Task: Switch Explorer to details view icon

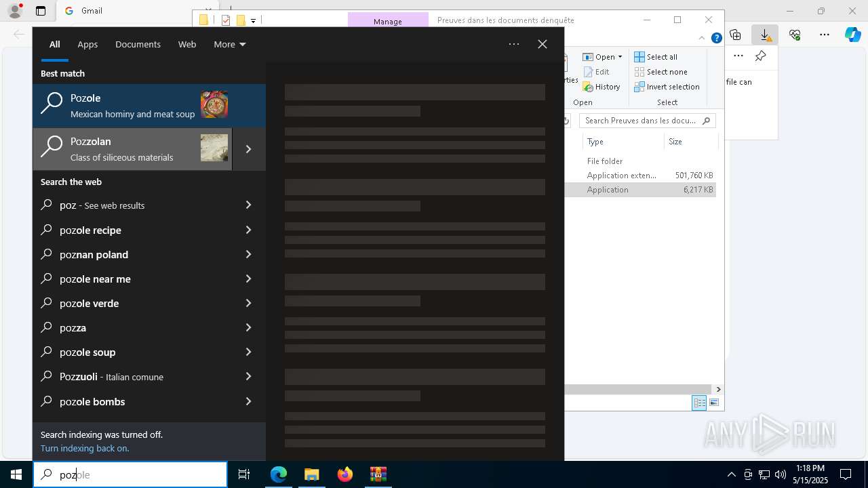Action: [x=699, y=403]
